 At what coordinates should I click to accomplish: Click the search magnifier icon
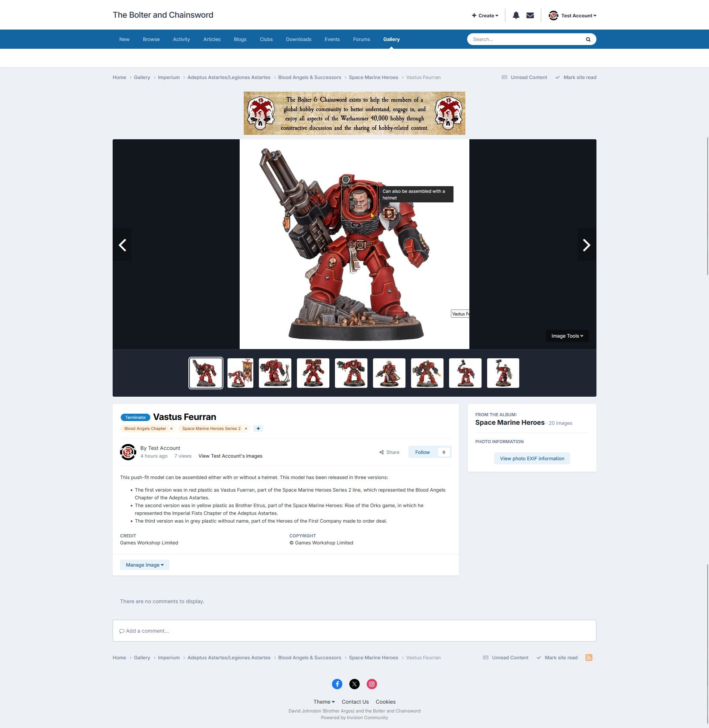point(588,40)
